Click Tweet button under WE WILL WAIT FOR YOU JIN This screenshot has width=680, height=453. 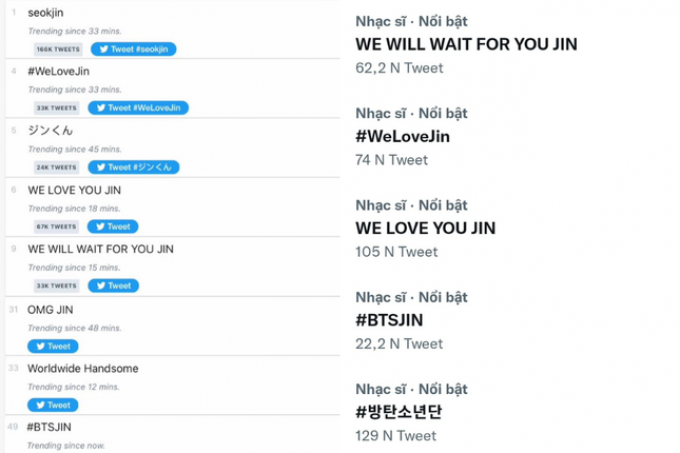tap(114, 286)
